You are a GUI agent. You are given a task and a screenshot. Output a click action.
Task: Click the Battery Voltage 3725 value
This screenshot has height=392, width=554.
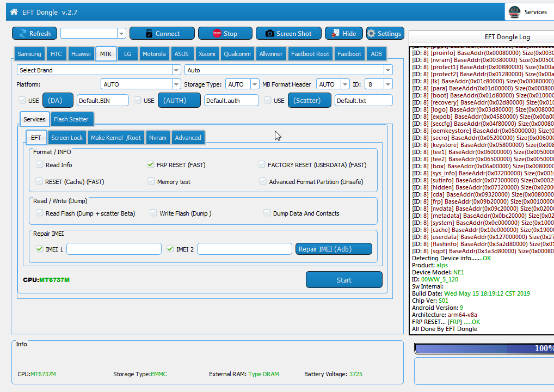(x=355, y=374)
